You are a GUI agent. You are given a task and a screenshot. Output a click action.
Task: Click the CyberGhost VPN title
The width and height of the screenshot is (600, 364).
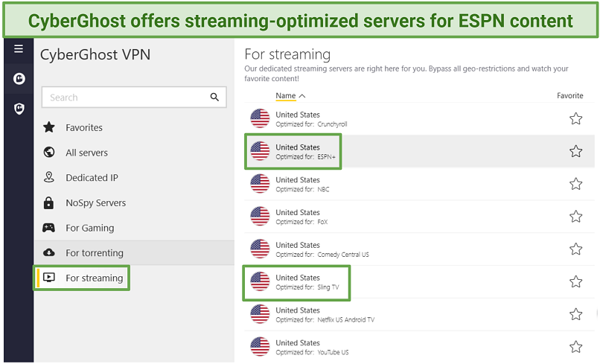point(95,55)
